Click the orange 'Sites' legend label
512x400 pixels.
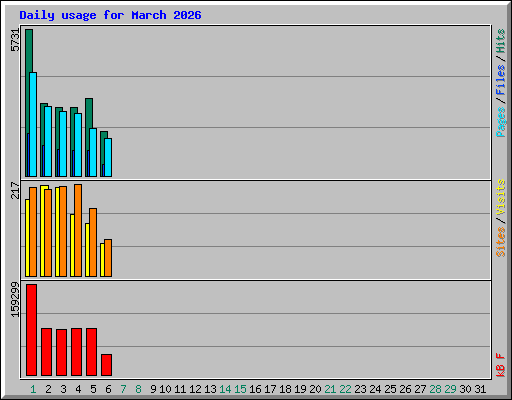(501, 242)
